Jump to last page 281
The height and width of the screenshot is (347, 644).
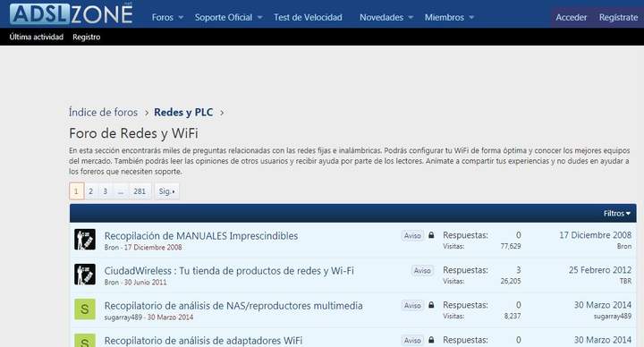coord(140,191)
